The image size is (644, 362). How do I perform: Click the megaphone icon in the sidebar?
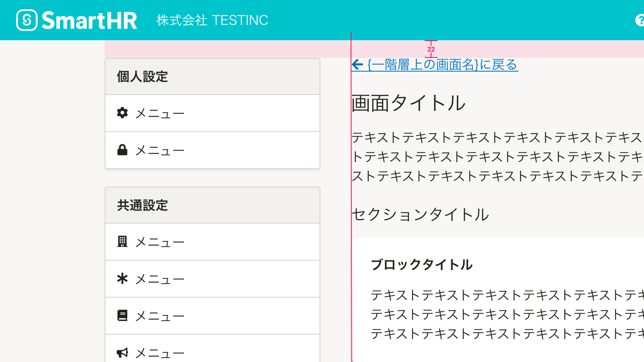(122, 353)
